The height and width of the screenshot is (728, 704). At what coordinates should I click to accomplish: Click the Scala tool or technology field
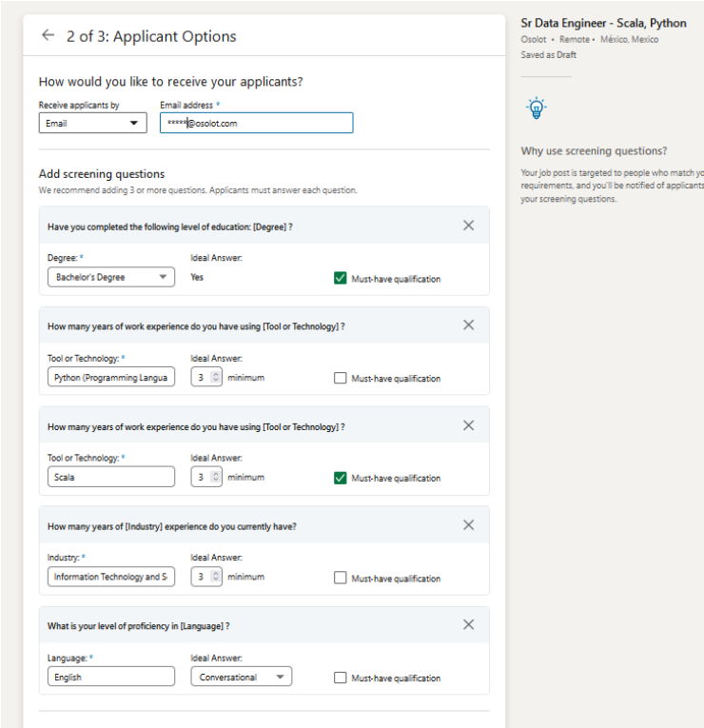tap(111, 478)
